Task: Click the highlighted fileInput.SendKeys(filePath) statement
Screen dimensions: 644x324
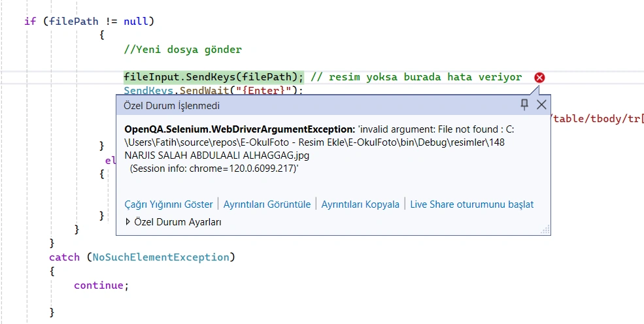Action: tap(214, 77)
